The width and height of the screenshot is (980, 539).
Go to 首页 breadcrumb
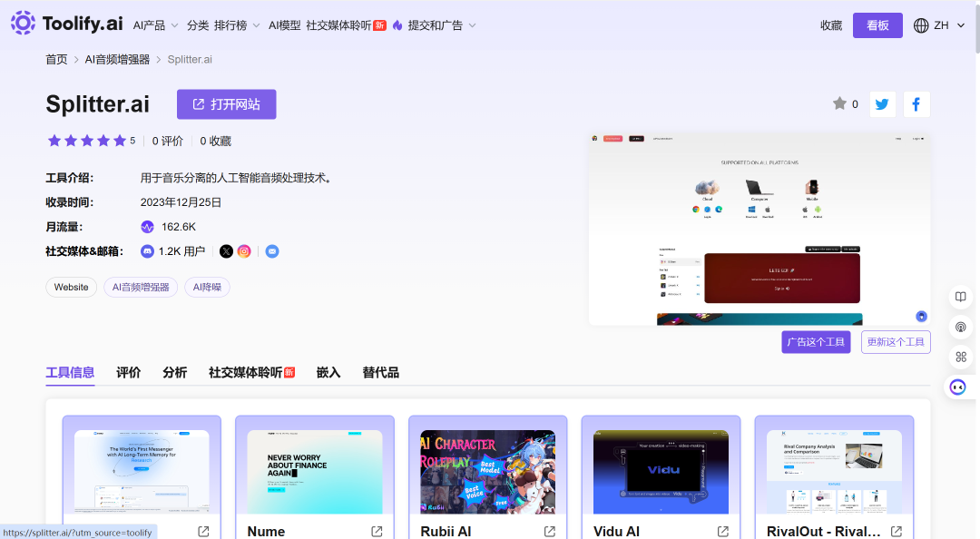pos(56,59)
